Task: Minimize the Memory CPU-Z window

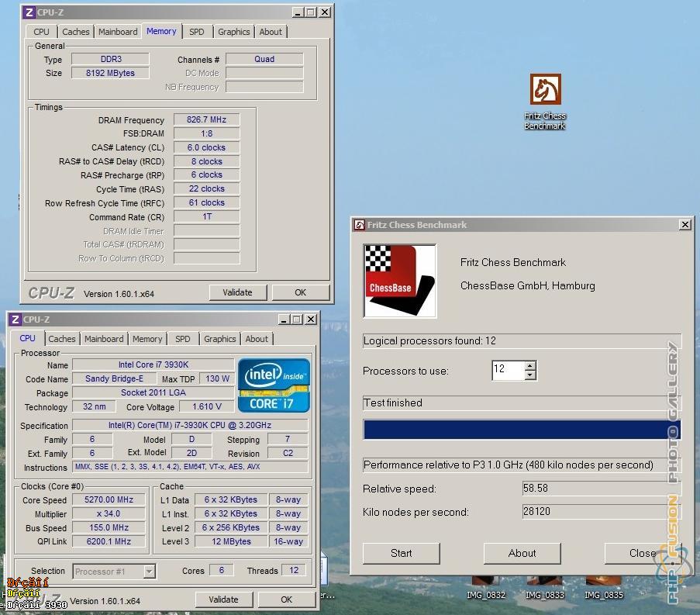Action: (x=298, y=12)
